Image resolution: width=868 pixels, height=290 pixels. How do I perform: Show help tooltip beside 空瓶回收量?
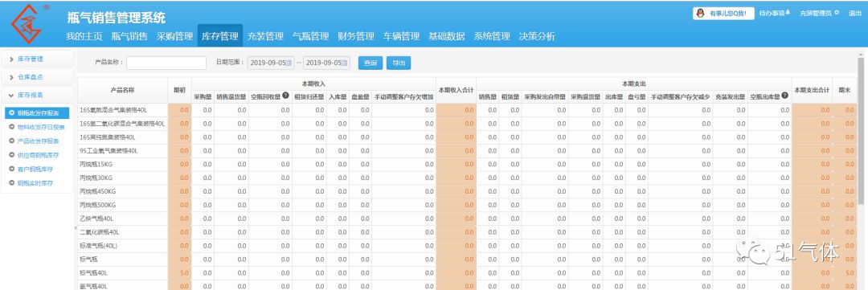click(285, 95)
